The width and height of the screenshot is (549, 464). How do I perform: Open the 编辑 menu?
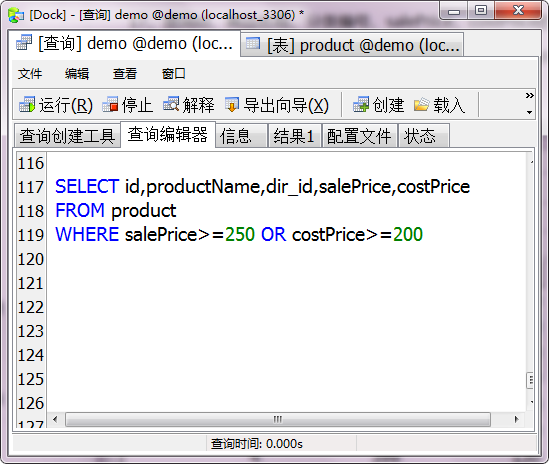(x=77, y=74)
